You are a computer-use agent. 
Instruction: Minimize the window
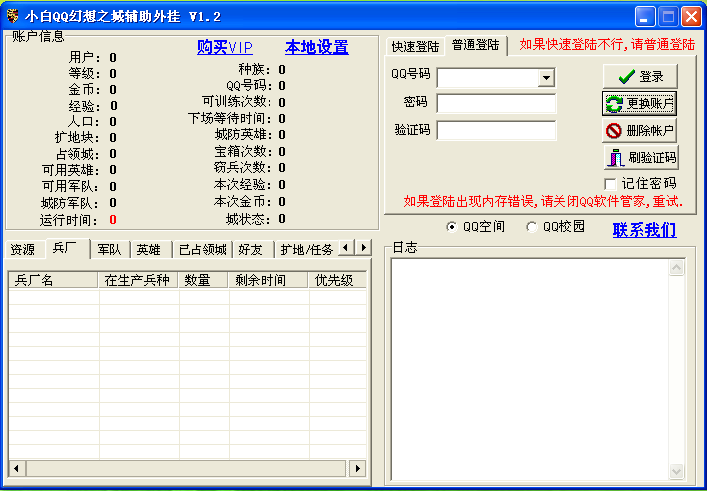click(645, 17)
